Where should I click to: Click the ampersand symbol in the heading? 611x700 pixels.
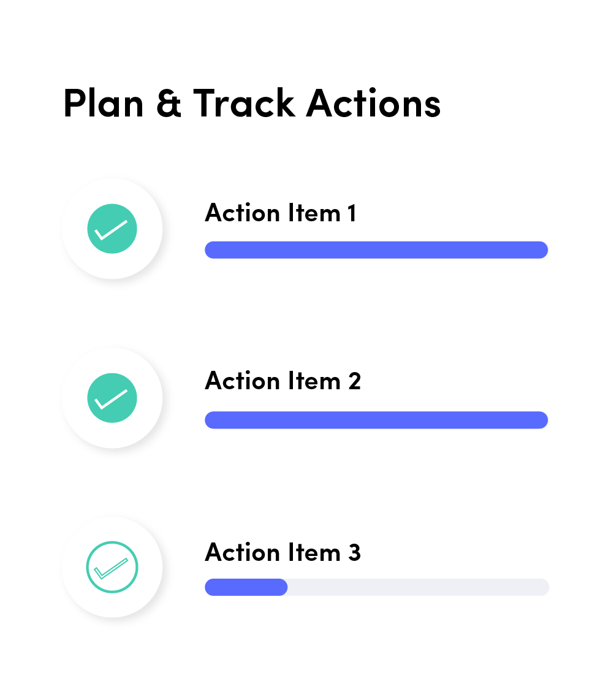(169, 103)
